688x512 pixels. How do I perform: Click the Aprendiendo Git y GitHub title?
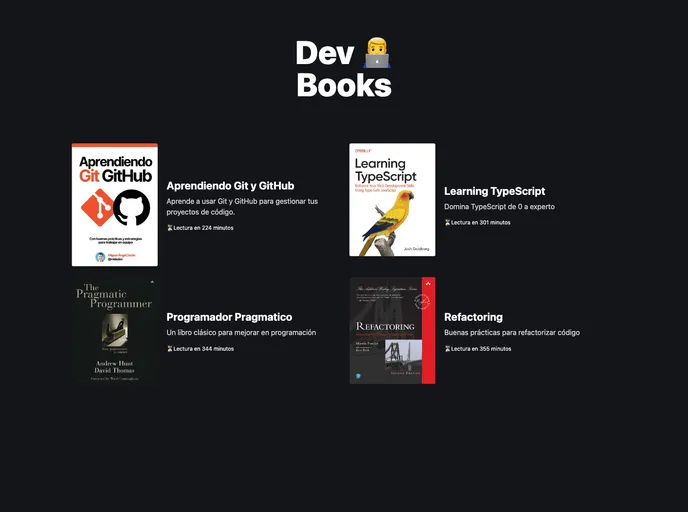tap(230, 186)
